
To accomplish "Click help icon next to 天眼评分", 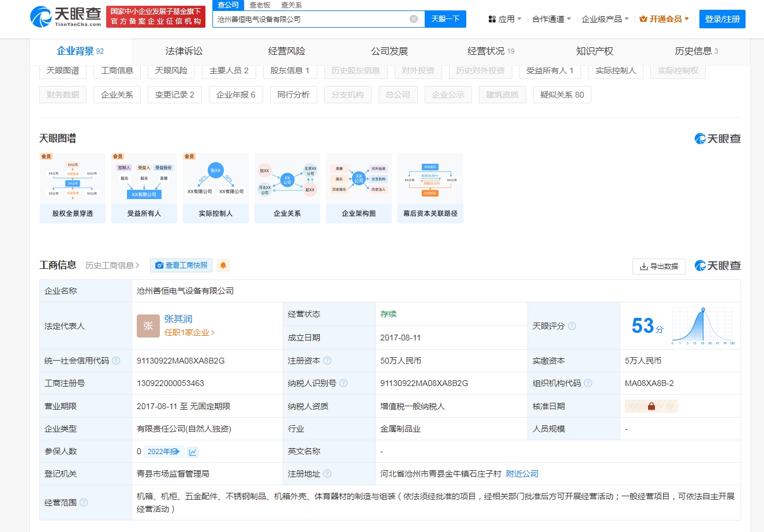I will [x=572, y=326].
